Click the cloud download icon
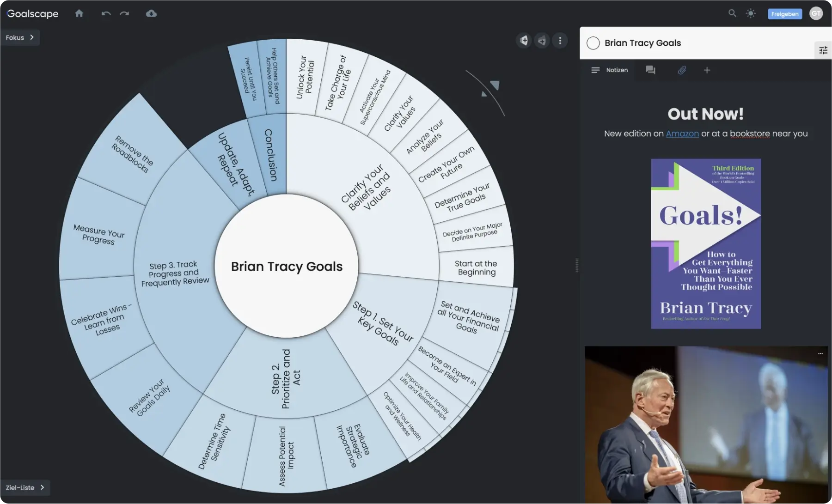Image resolution: width=832 pixels, height=504 pixels. 151,13
